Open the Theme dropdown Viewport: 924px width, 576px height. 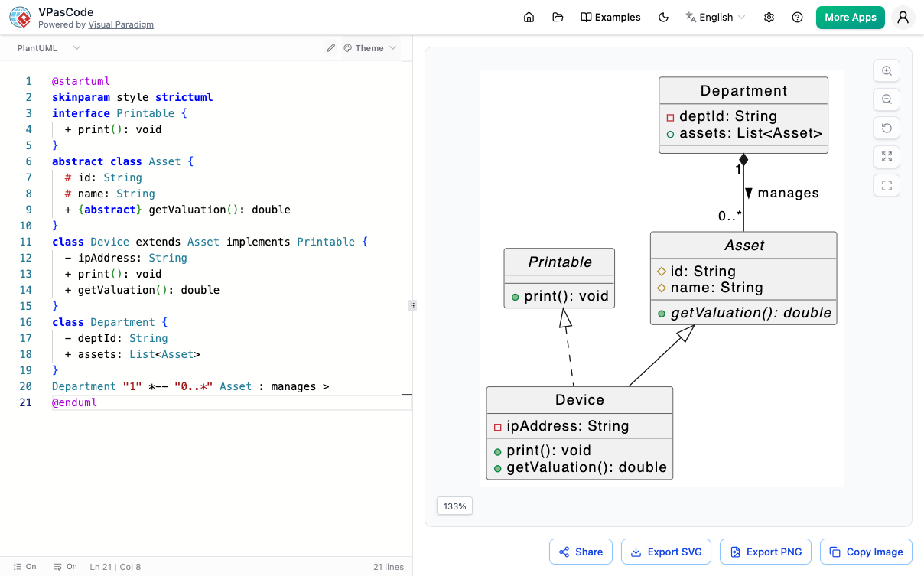tap(370, 48)
